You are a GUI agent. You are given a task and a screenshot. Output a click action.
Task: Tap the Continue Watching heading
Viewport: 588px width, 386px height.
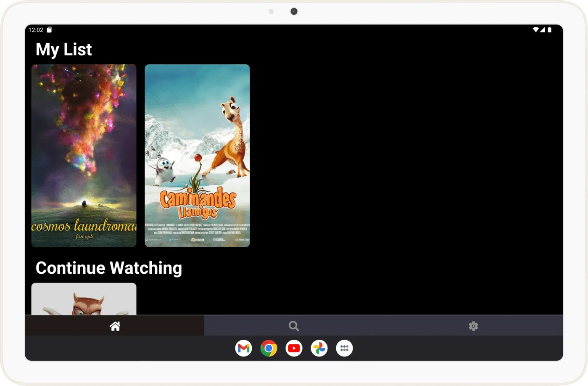[109, 268]
